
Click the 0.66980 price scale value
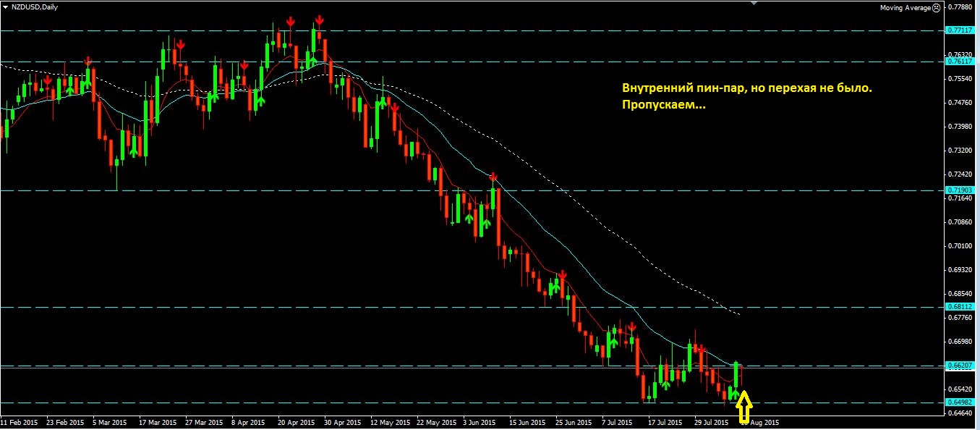click(x=960, y=341)
